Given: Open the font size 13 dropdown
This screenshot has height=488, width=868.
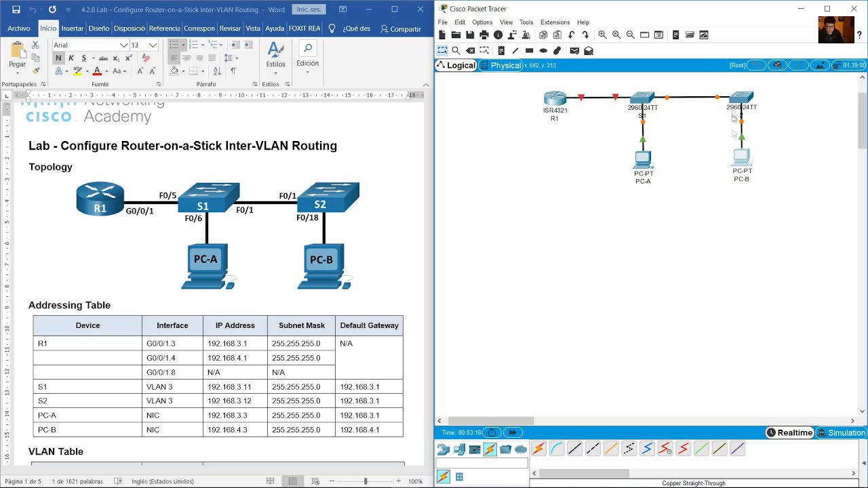Looking at the screenshot, I should (x=153, y=45).
